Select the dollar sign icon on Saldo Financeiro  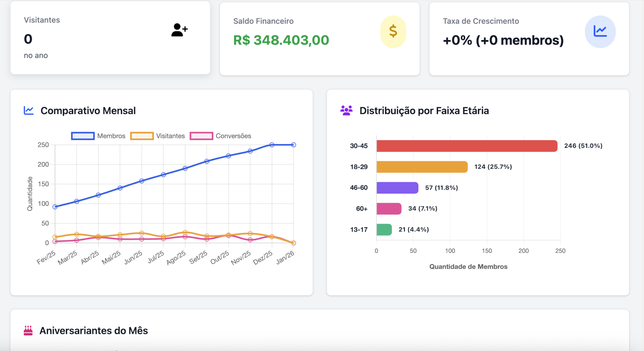[393, 32]
